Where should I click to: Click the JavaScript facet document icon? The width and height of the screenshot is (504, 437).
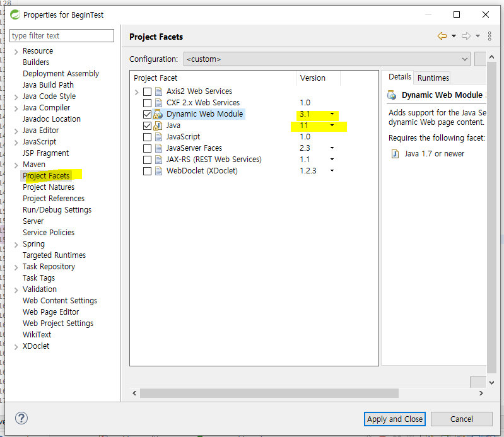158,137
